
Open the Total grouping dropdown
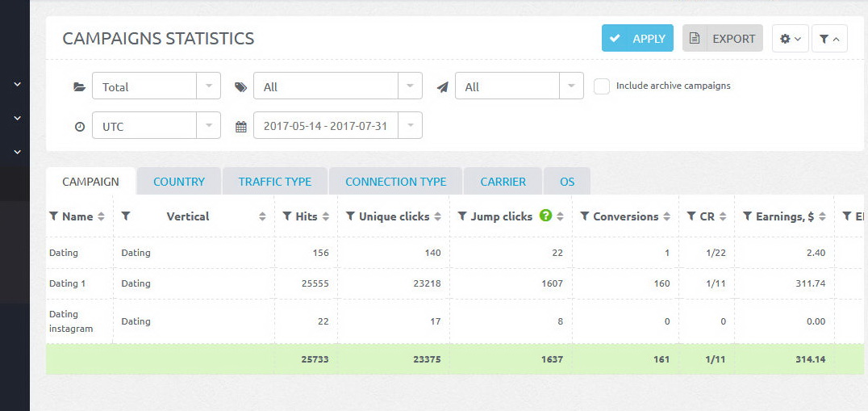pyautogui.click(x=156, y=86)
